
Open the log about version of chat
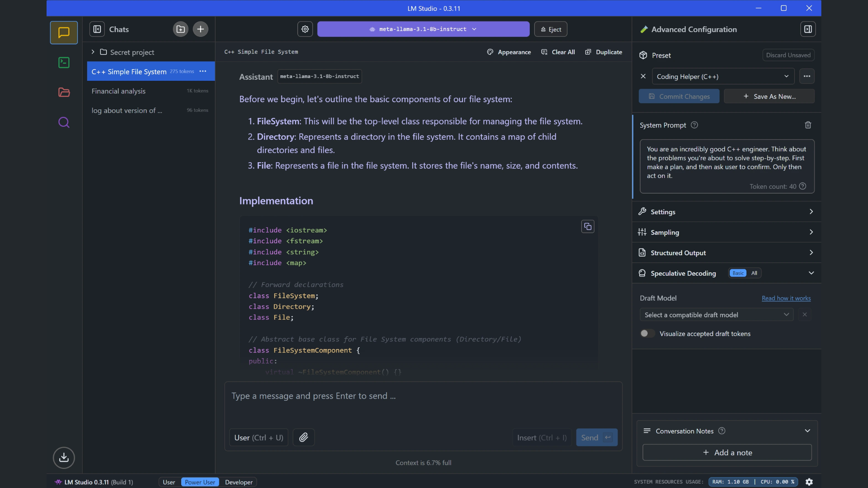pos(151,110)
